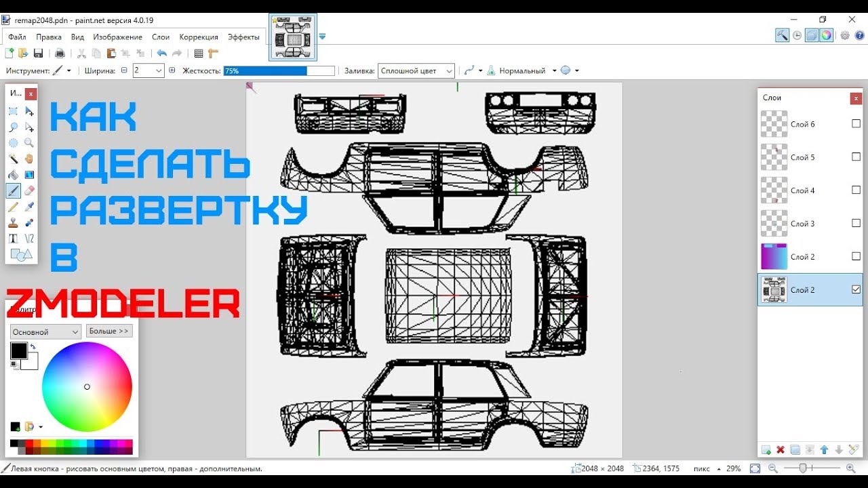
Task: Click the Open file icon
Action: pos(23,54)
